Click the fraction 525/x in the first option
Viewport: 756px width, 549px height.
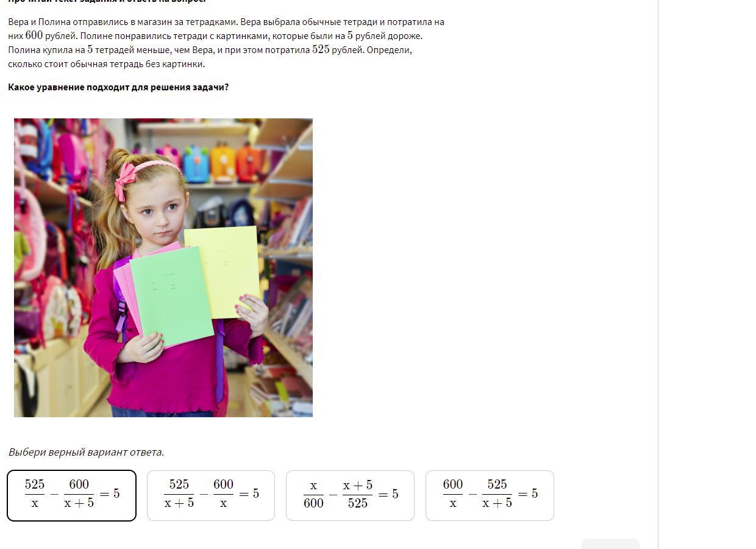(35, 493)
